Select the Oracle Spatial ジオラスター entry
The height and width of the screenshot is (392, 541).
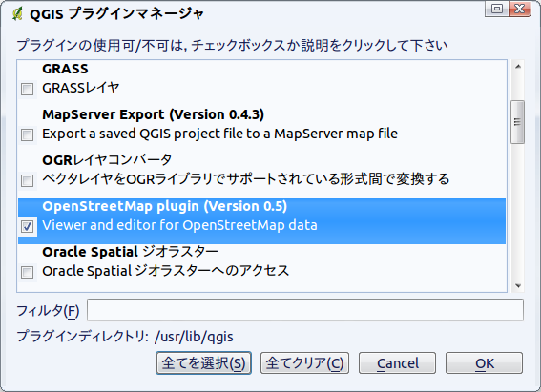[x=261, y=261]
